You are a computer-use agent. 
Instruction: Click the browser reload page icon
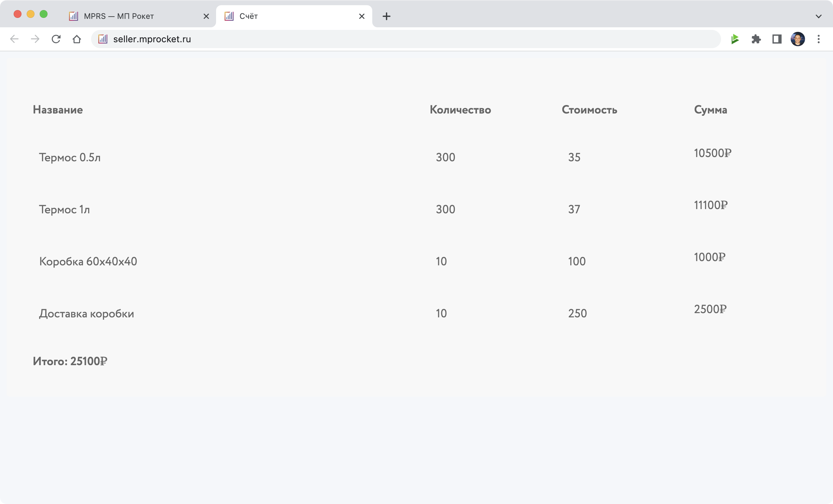56,39
